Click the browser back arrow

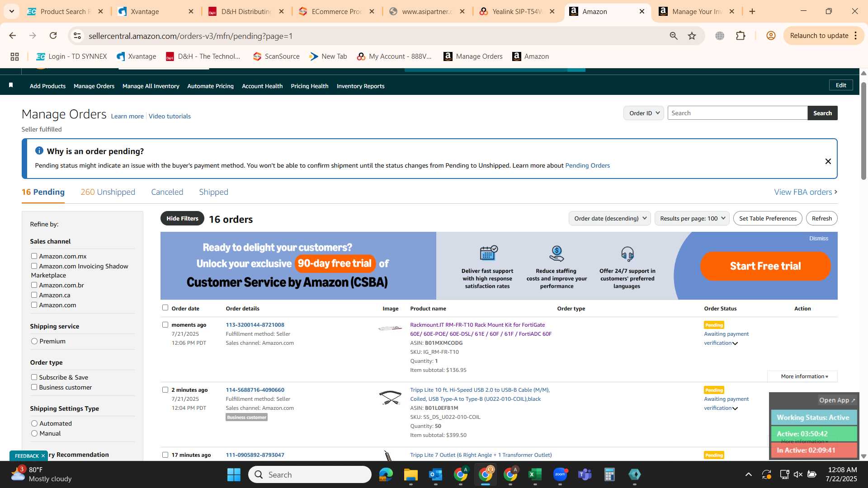click(x=13, y=36)
